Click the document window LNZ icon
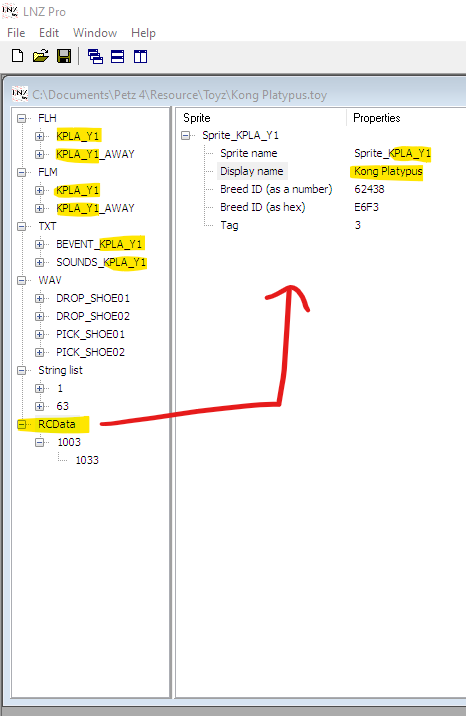 pos(20,94)
